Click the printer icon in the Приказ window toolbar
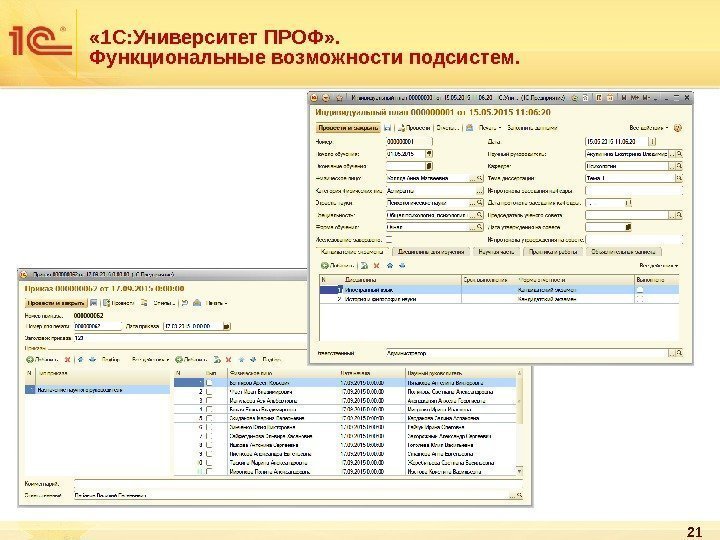The image size is (720, 540). (197, 303)
